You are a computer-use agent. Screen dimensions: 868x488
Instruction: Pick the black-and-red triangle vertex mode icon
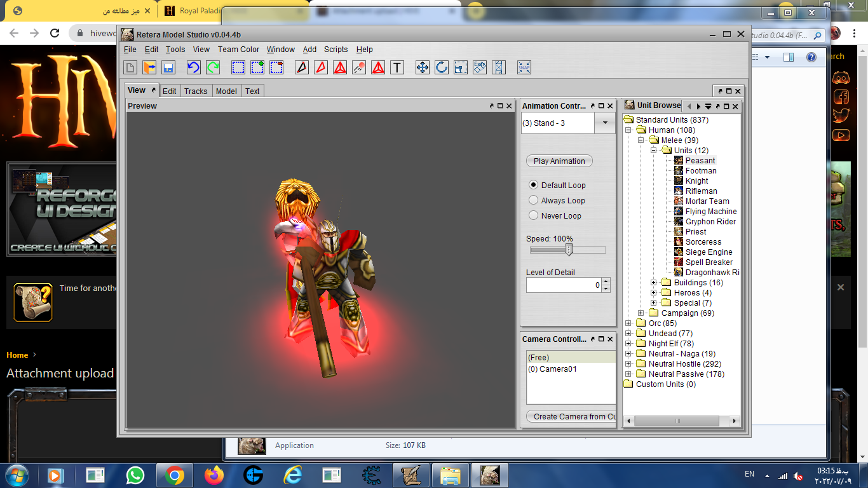tap(302, 67)
